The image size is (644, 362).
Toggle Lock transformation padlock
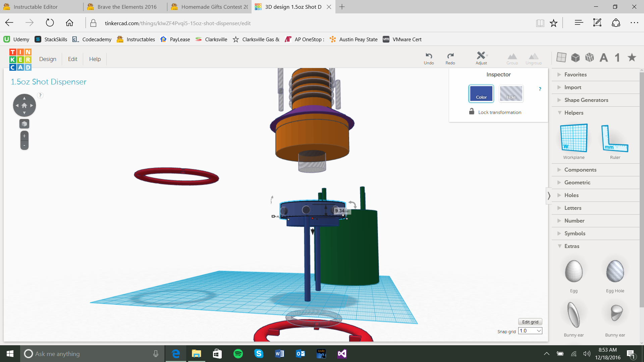tap(472, 112)
